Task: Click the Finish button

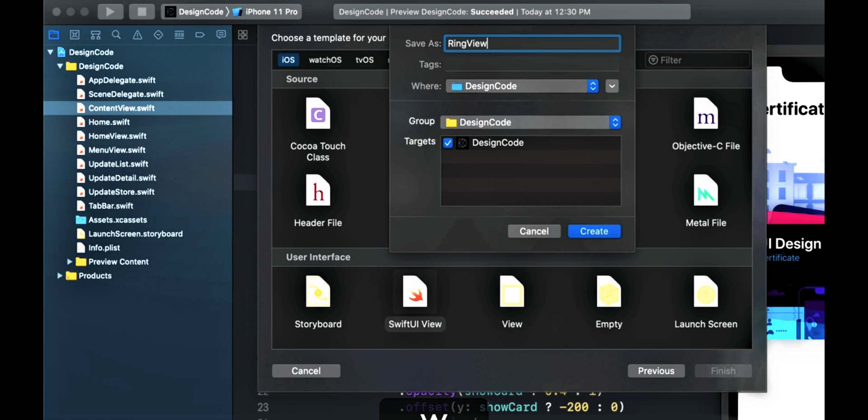Action: pyautogui.click(x=723, y=371)
